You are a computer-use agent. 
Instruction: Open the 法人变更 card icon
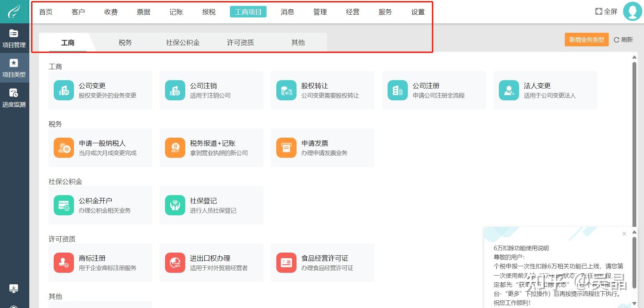click(509, 90)
